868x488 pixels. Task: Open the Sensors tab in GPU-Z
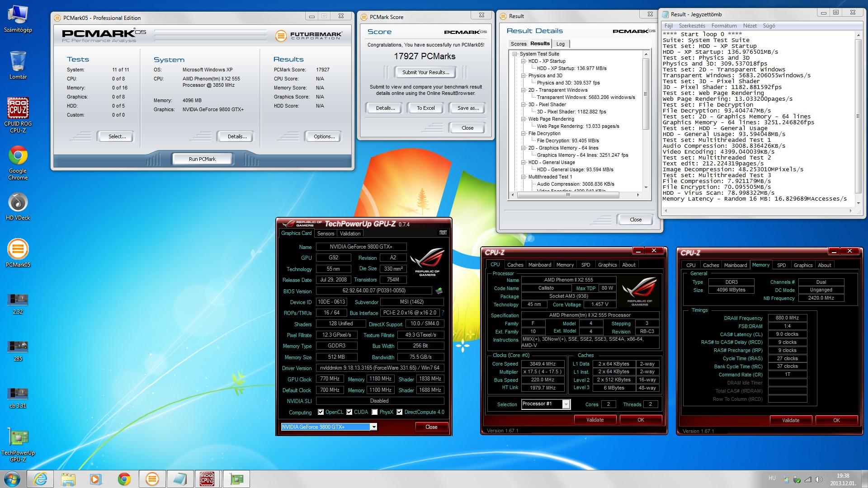tap(325, 234)
